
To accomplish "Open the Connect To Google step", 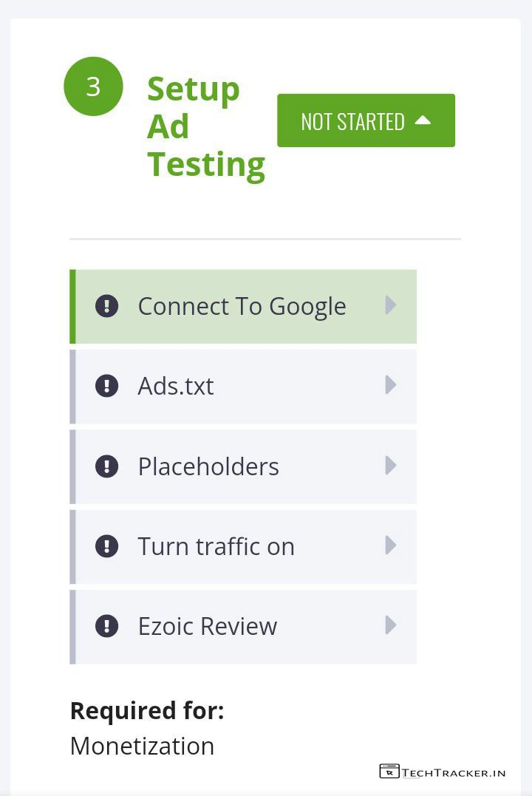I will (x=242, y=306).
